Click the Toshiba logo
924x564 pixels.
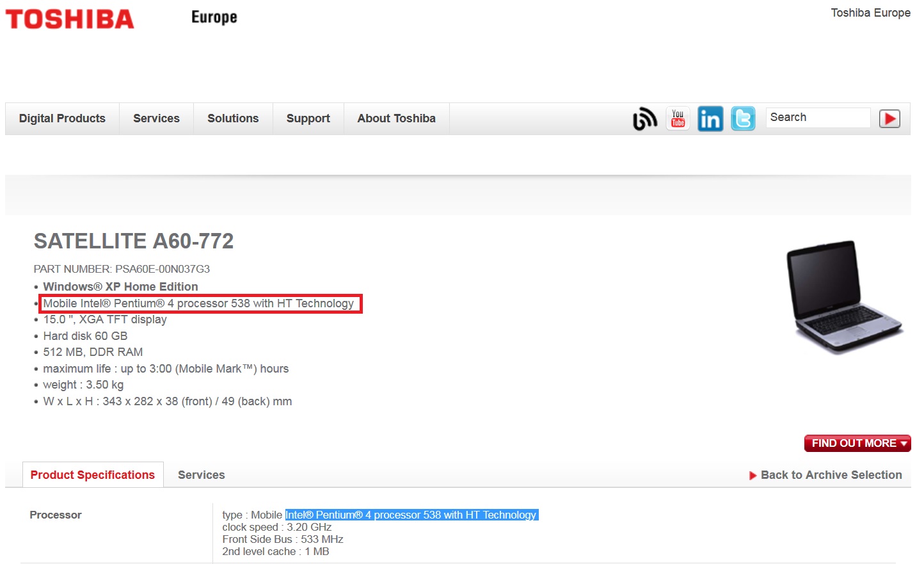tap(70, 19)
